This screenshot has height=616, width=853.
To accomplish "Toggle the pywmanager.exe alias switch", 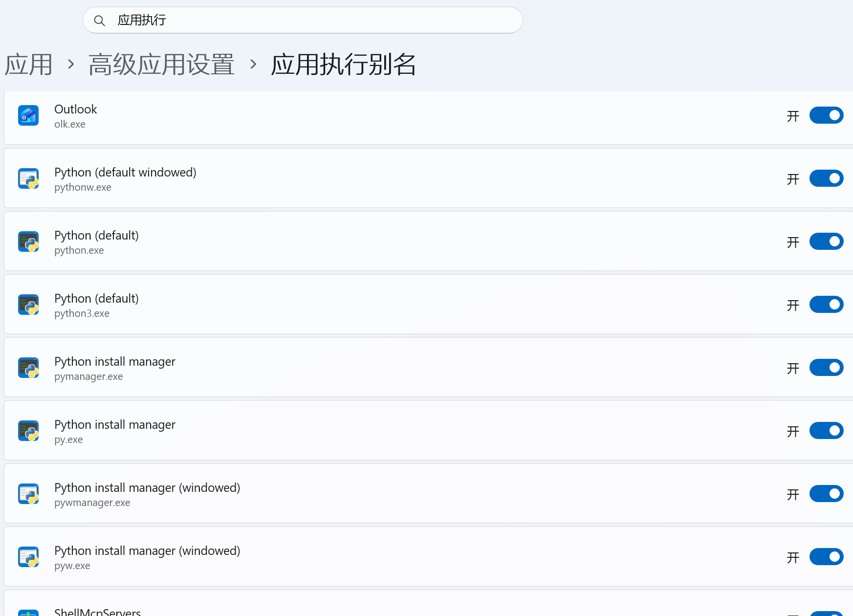I will point(826,494).
